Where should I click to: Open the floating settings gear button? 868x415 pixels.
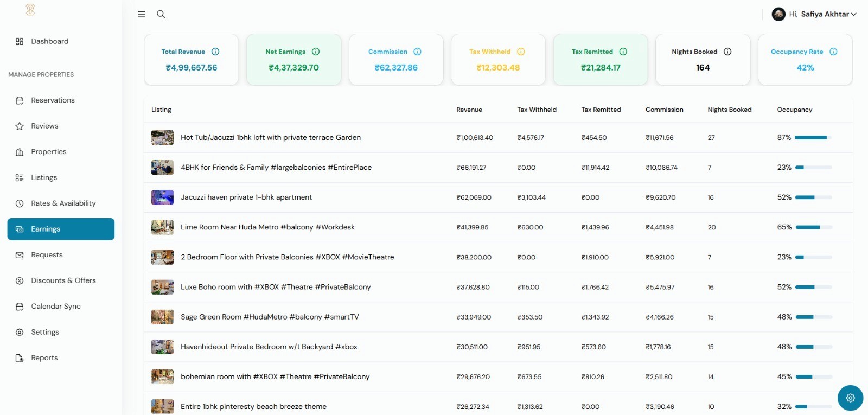(x=850, y=398)
